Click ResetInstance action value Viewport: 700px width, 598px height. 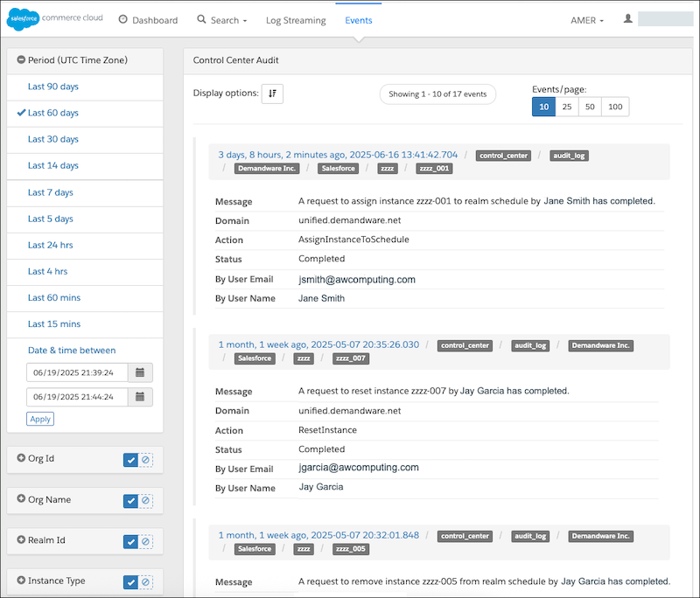click(327, 430)
